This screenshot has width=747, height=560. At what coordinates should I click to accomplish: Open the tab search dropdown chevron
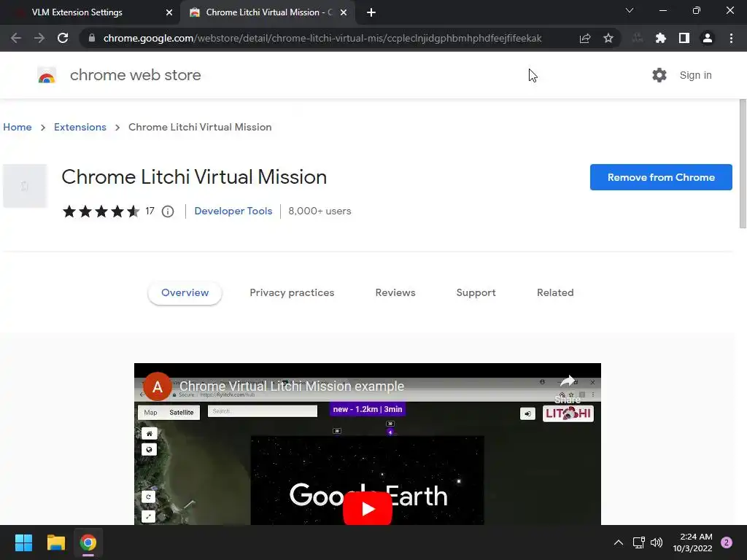pyautogui.click(x=630, y=10)
